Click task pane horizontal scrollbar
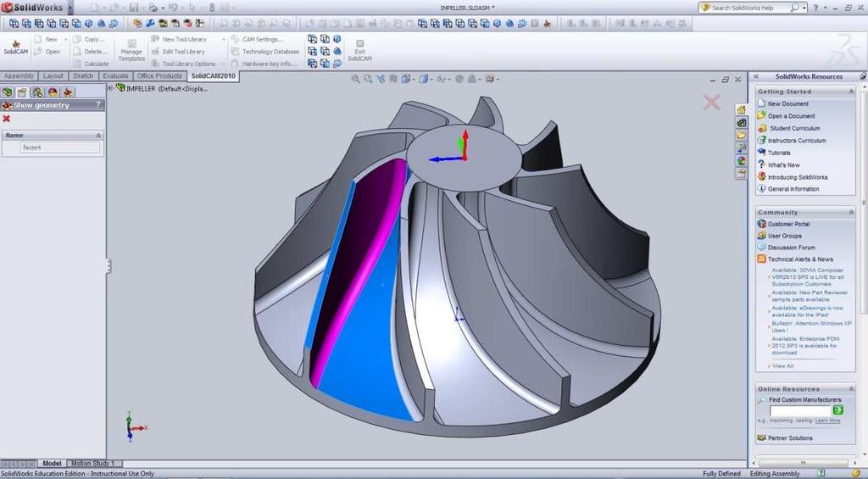868x479 pixels. click(803, 464)
